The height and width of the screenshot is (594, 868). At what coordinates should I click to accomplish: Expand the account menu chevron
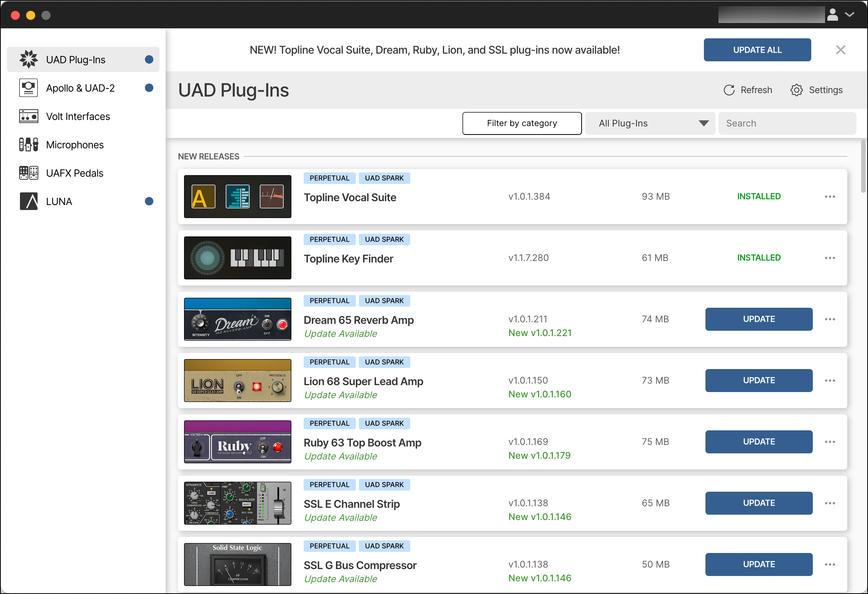850,15
